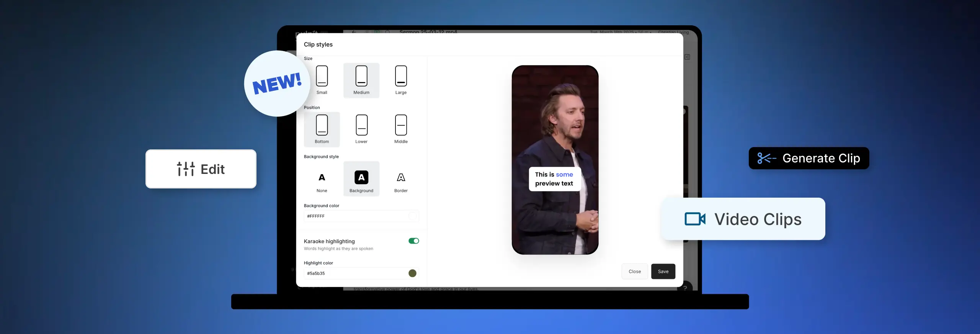The height and width of the screenshot is (334, 980).
Task: Click the scissors icon on Generate Clip
Action: 767,158
